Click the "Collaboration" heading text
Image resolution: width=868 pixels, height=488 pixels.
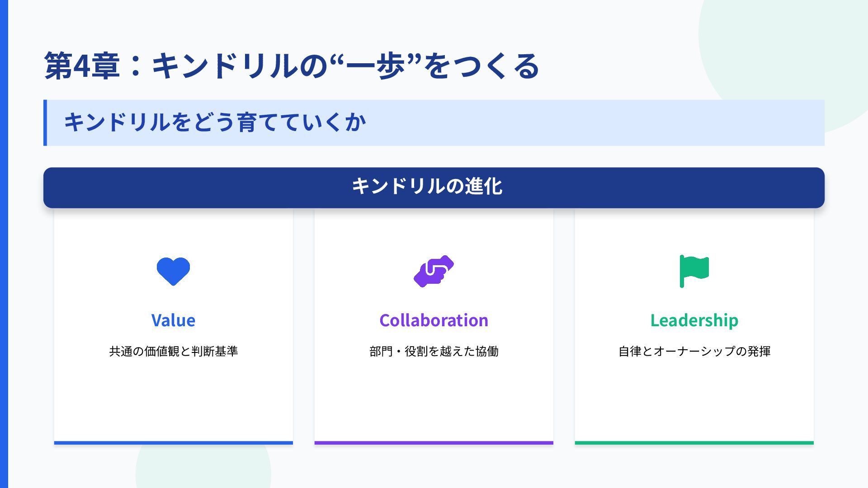[434, 320]
